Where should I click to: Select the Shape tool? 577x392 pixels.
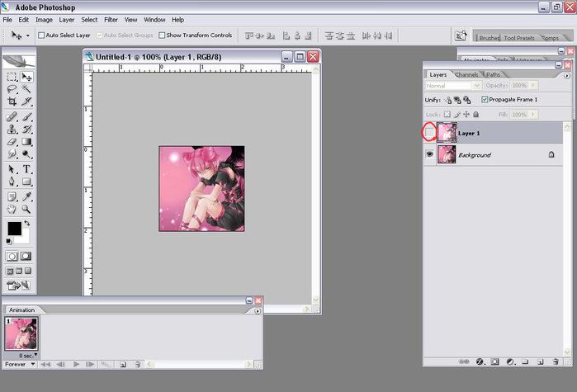(x=26, y=182)
